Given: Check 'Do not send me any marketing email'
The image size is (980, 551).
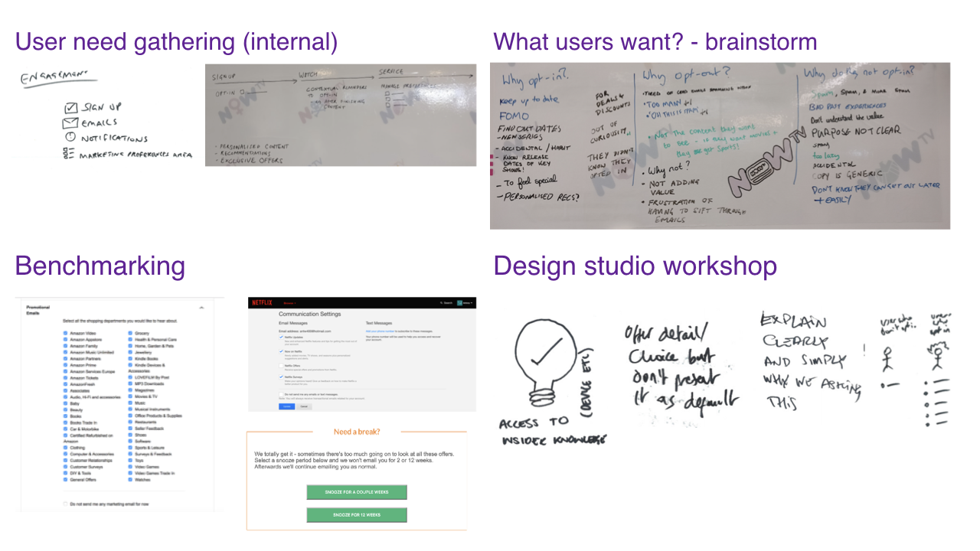Looking at the screenshot, I should click(66, 504).
